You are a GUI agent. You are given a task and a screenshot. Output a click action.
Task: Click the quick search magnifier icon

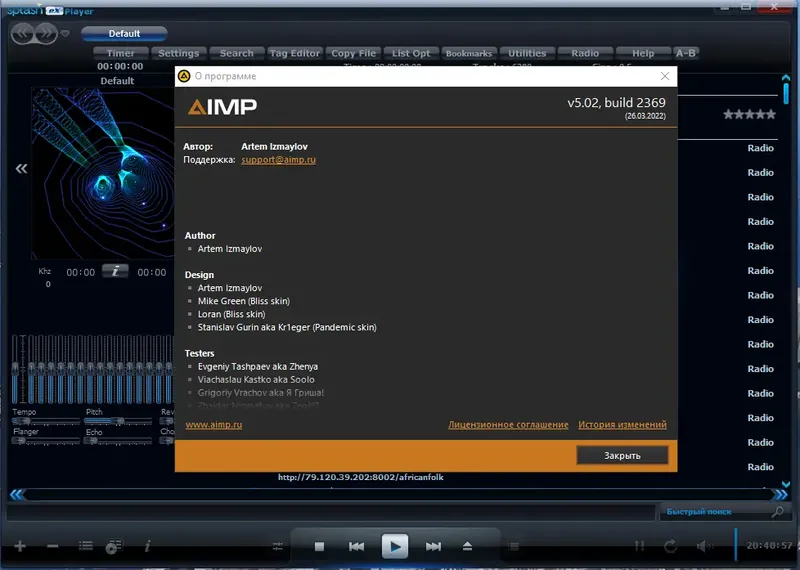coord(778,511)
